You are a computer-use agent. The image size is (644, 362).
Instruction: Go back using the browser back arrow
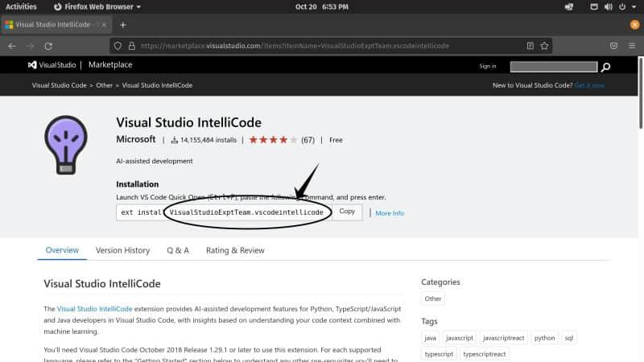tap(12, 46)
